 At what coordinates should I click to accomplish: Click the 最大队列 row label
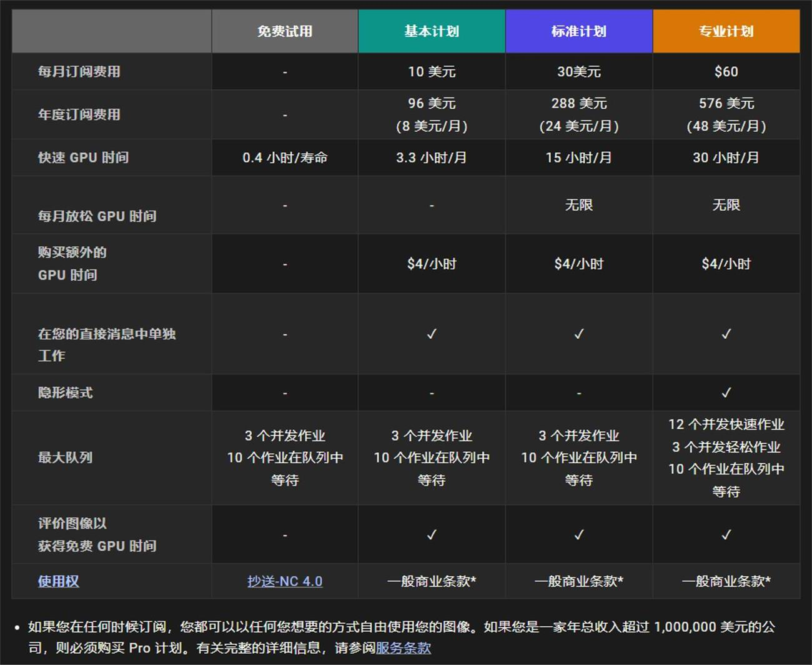(x=66, y=457)
